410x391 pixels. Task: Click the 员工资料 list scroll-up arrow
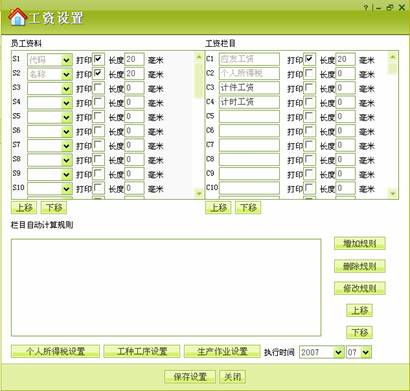(x=199, y=57)
